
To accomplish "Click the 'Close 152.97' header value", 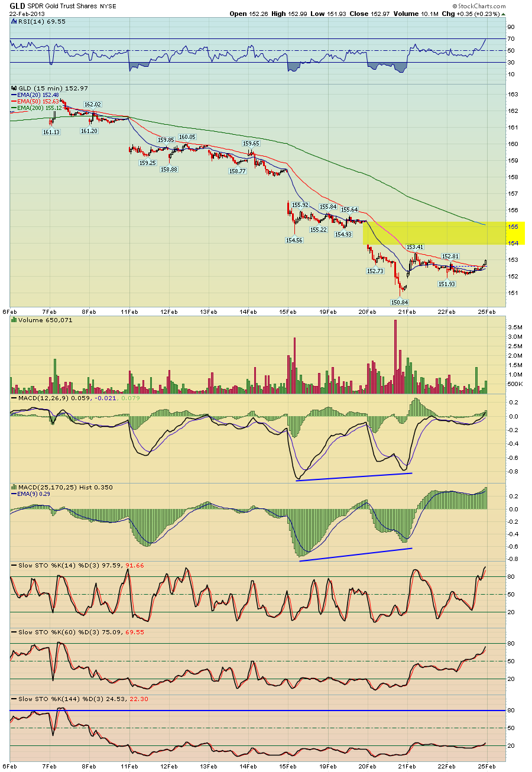I will [368, 14].
